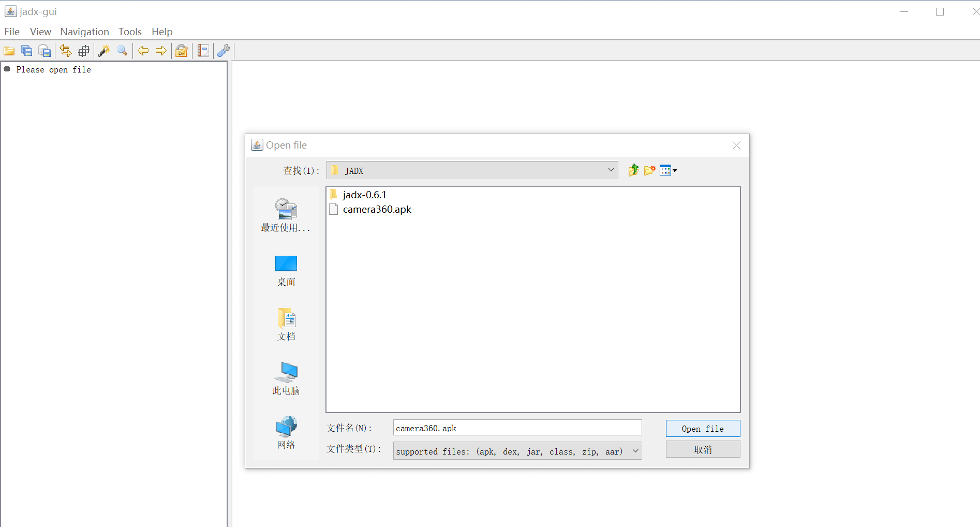Click the Cancel (取消) button

703,449
